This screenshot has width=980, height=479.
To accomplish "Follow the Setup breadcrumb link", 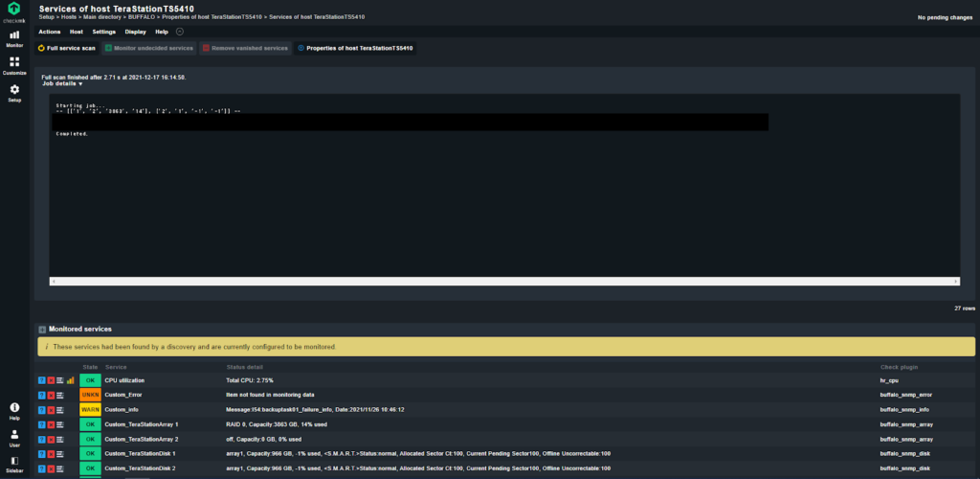I will pos(46,17).
